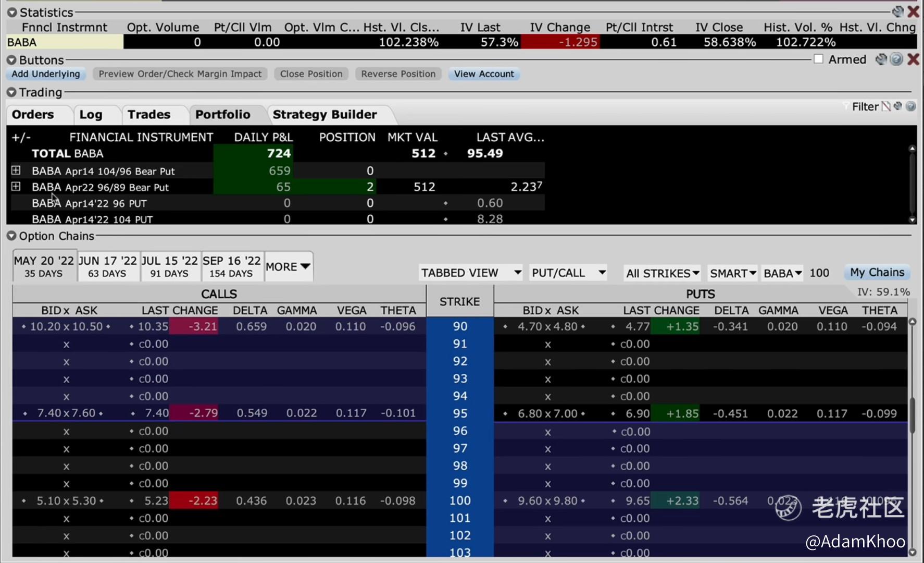
Task: Click the 5.10 x 5.30 call bid/ask
Action: tap(66, 500)
